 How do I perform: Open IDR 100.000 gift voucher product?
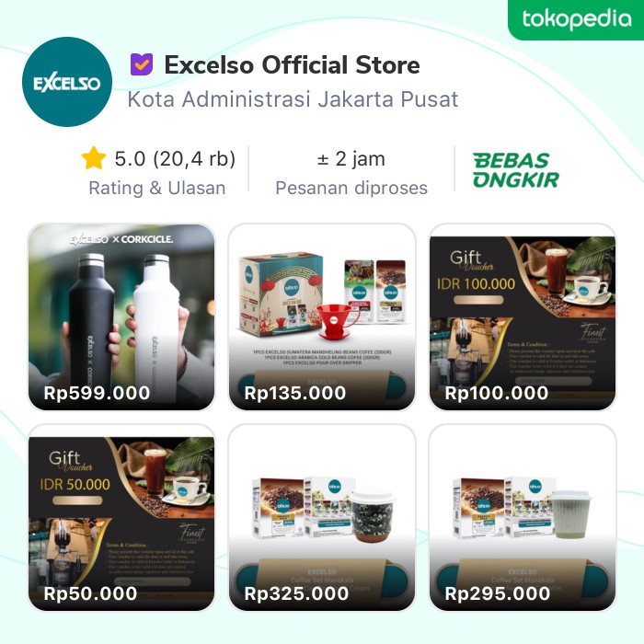click(x=522, y=316)
